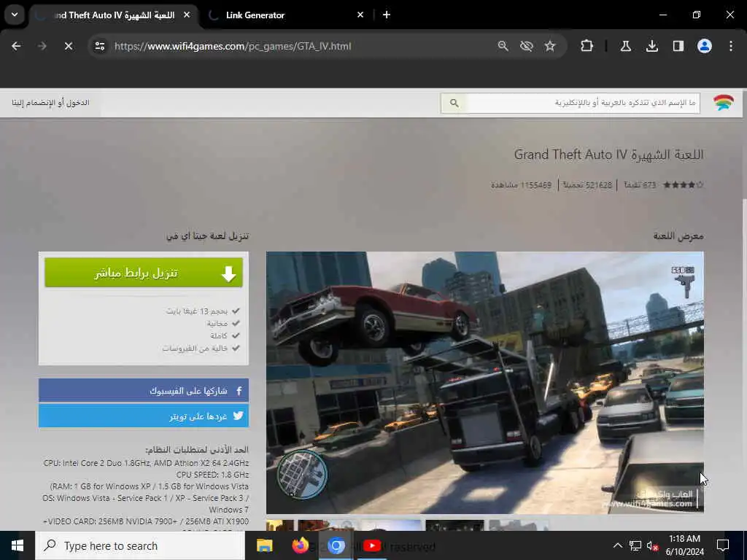The image size is (747, 560).
Task: Open the Chrome three-dot menu
Action: point(731,46)
